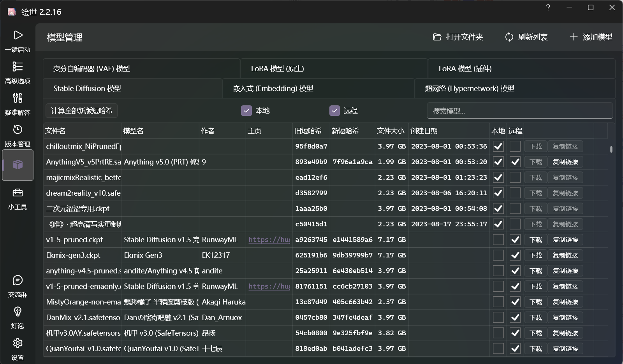This screenshot has height=364, width=623.
Task: Sort by 文件大小 column header
Action: pyautogui.click(x=391, y=131)
